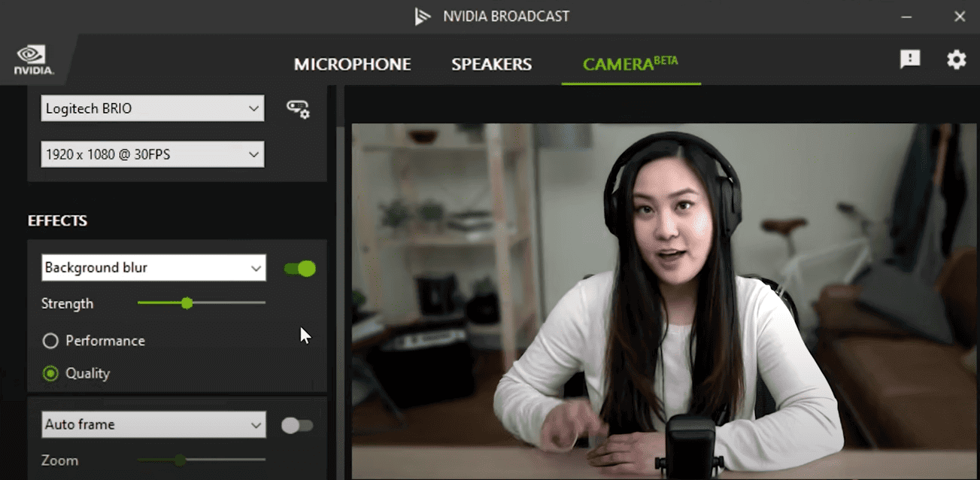980x480 pixels.
Task: Open the Auto frame effect dropdown
Action: (153, 424)
